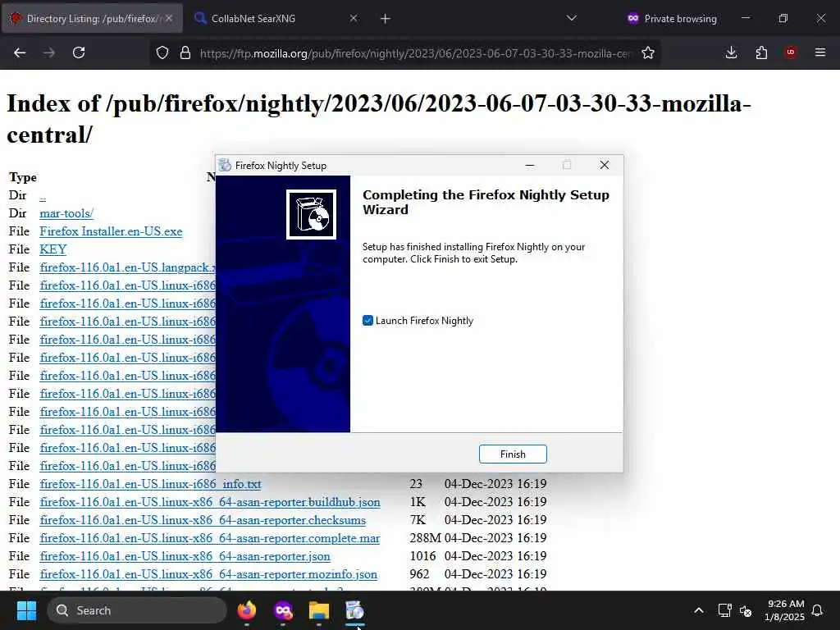Bookmark this page with the star icon
This screenshot has height=630, width=840.
[x=648, y=52]
